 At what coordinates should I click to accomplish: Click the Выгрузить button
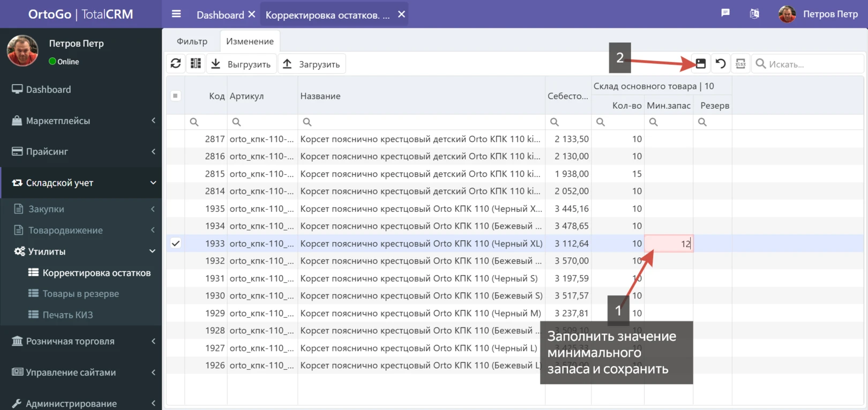pyautogui.click(x=242, y=64)
